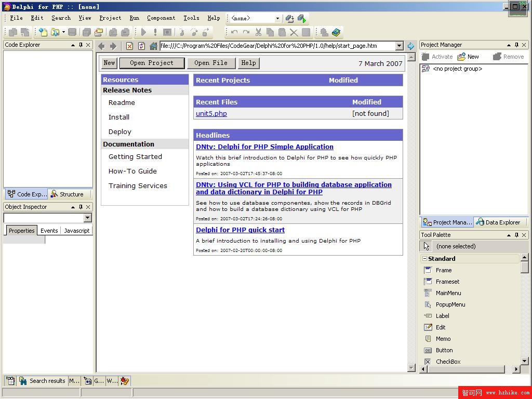
Task: Open the Getting Started documentation link
Action: 135,156
